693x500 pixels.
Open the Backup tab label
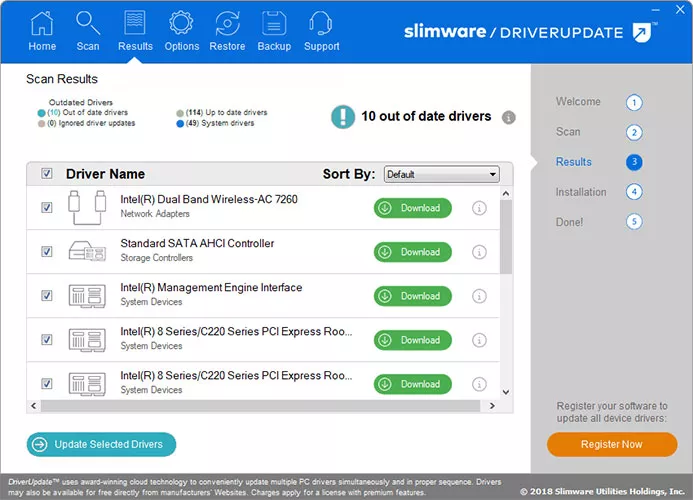click(274, 46)
